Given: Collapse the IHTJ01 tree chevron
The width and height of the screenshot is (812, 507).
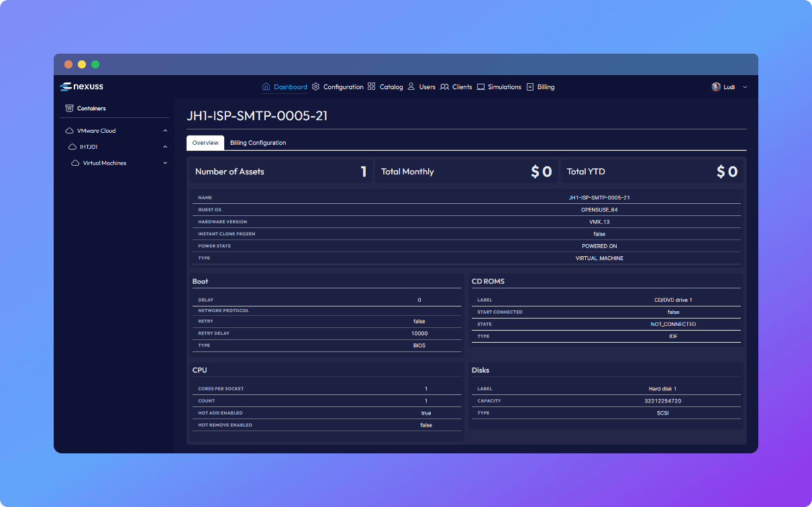Looking at the screenshot, I should pos(165,147).
